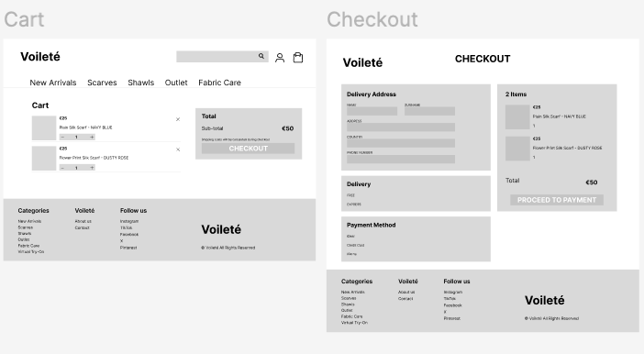Viewport: 644px width, 354px height.
Task: Click X social link in Cart footer
Action: pyautogui.click(x=122, y=241)
